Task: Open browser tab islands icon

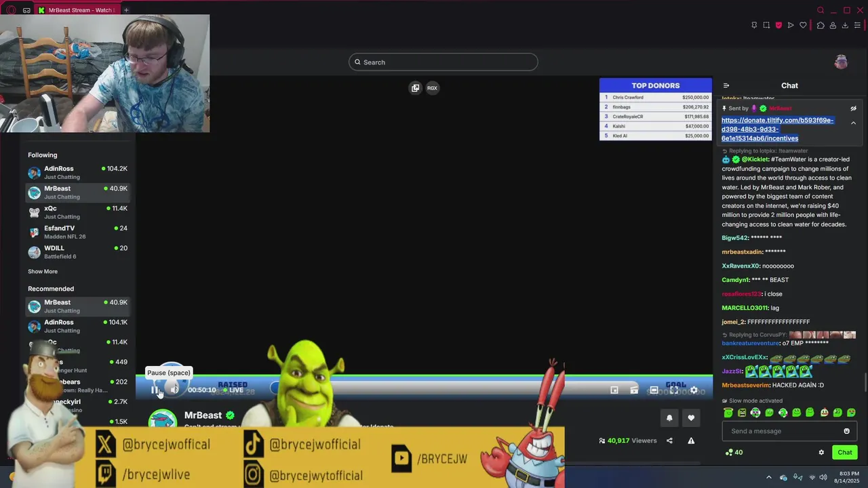Action: tap(26, 10)
